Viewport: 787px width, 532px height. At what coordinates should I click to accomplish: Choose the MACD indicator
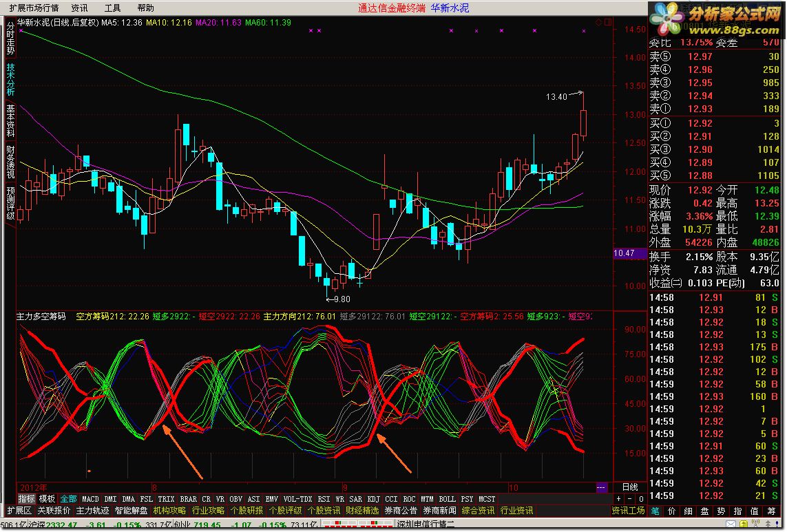(x=90, y=499)
